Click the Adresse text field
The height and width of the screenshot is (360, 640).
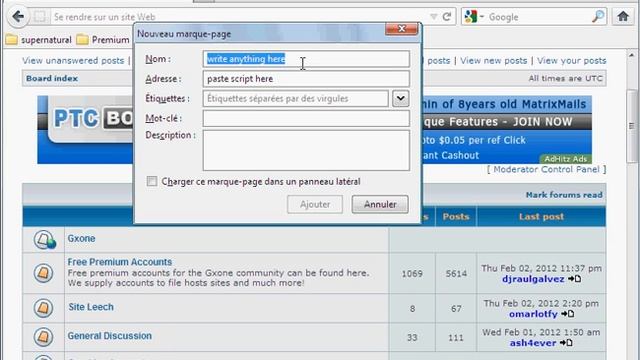[306, 79]
